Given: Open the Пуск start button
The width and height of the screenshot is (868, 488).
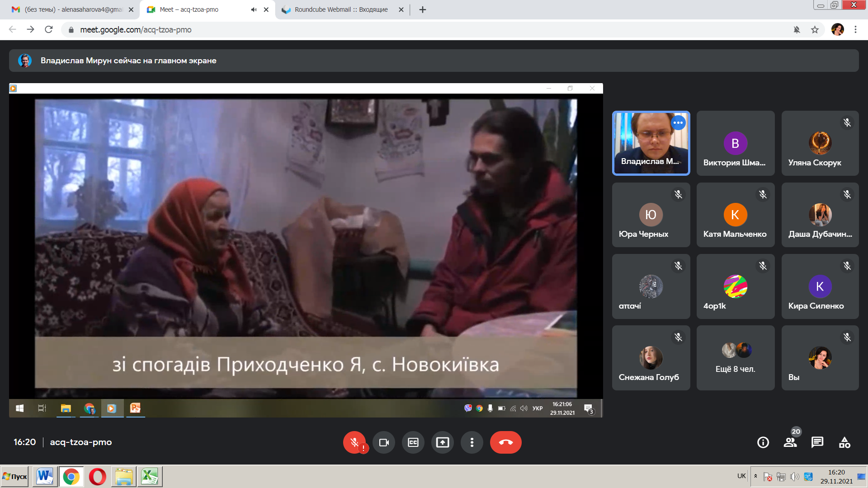Looking at the screenshot, I should pos(15,477).
